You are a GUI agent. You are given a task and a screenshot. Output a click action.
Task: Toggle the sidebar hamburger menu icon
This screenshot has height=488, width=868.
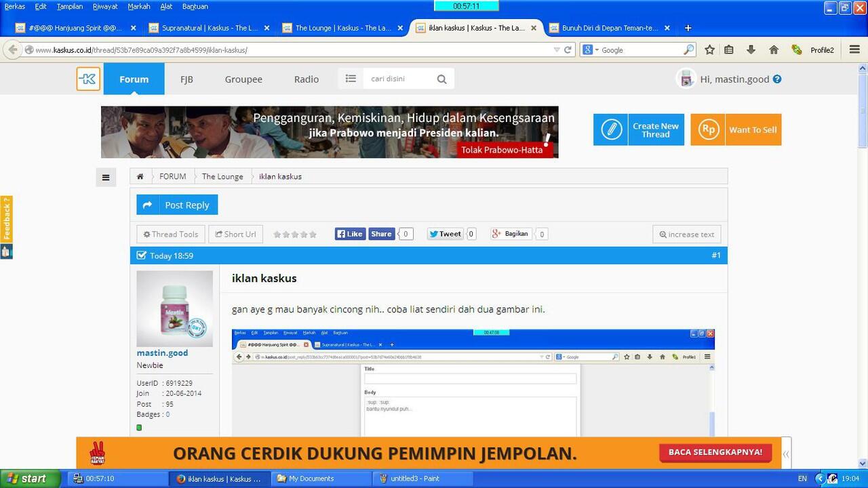coord(106,178)
